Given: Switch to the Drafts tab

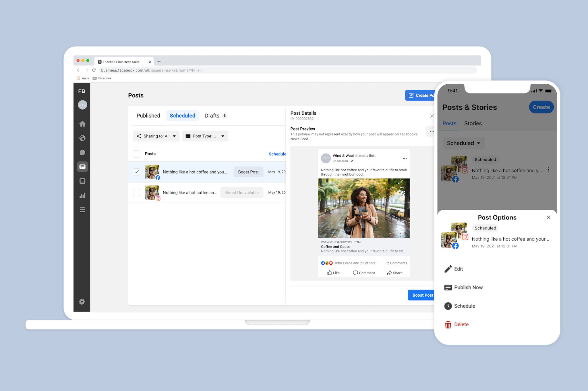Looking at the screenshot, I should click(x=212, y=115).
